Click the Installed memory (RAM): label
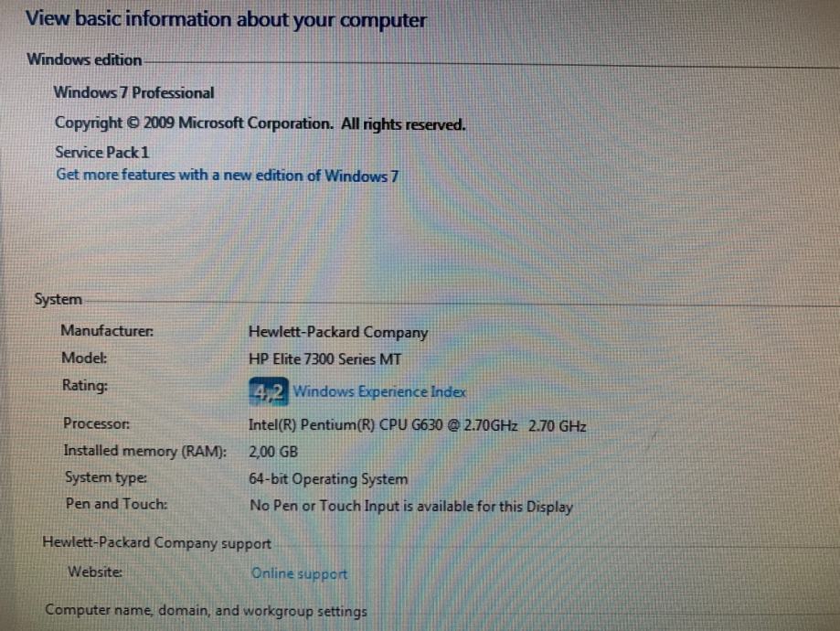This screenshot has width=840, height=631. tap(145, 452)
